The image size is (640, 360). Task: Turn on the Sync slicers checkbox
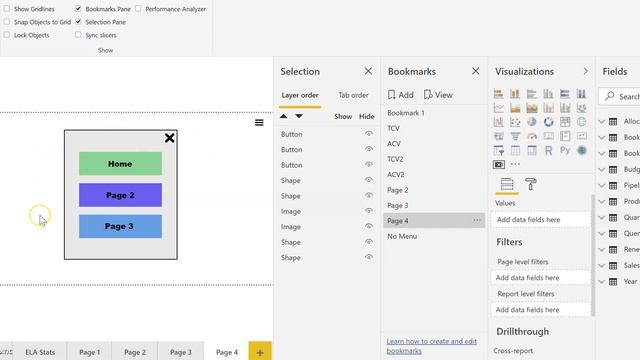point(78,35)
